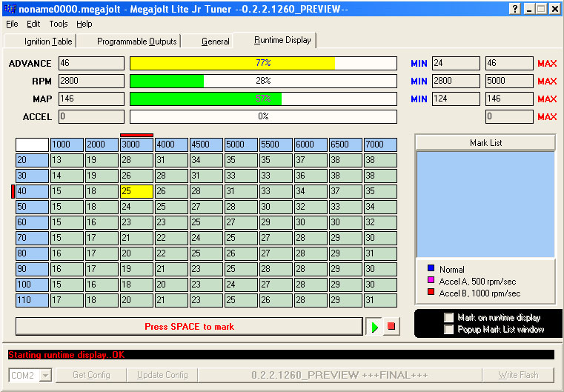The width and height of the screenshot is (564, 392).
Task: Click the ADVANCE current value field
Action: tap(91, 63)
